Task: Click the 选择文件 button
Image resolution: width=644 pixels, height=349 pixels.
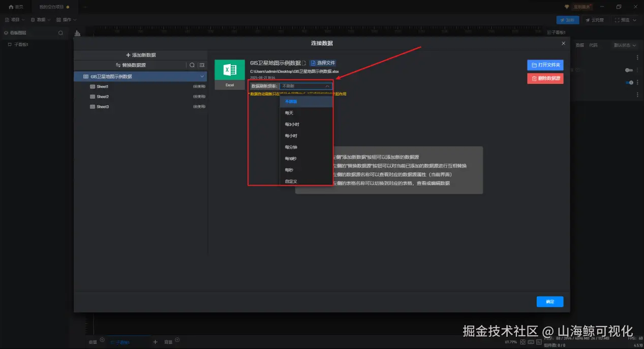Action: [322, 63]
